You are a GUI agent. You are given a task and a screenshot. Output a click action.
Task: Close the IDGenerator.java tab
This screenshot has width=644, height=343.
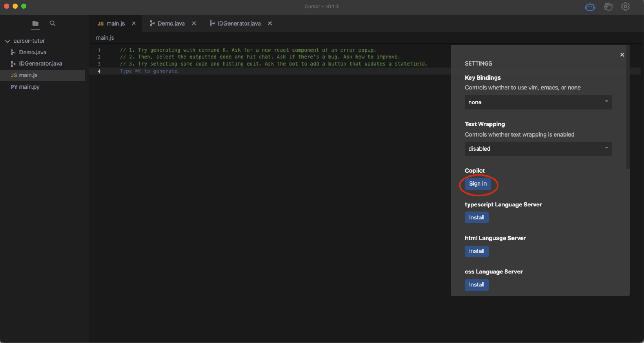[270, 23]
